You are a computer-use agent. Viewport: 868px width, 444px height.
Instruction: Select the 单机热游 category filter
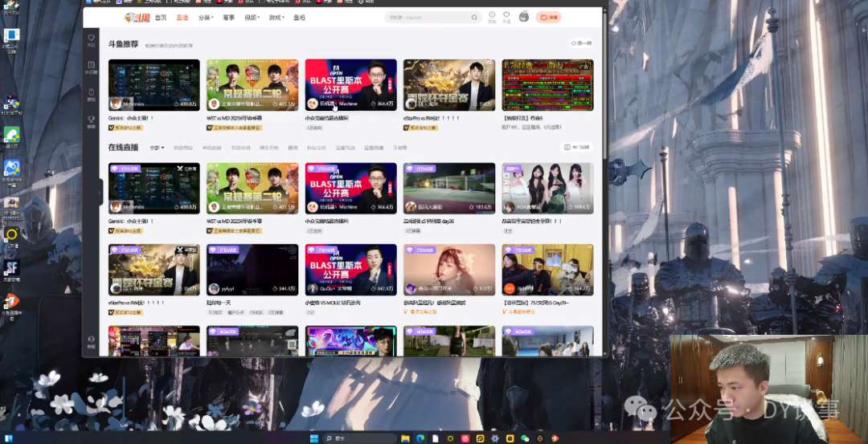(x=211, y=148)
